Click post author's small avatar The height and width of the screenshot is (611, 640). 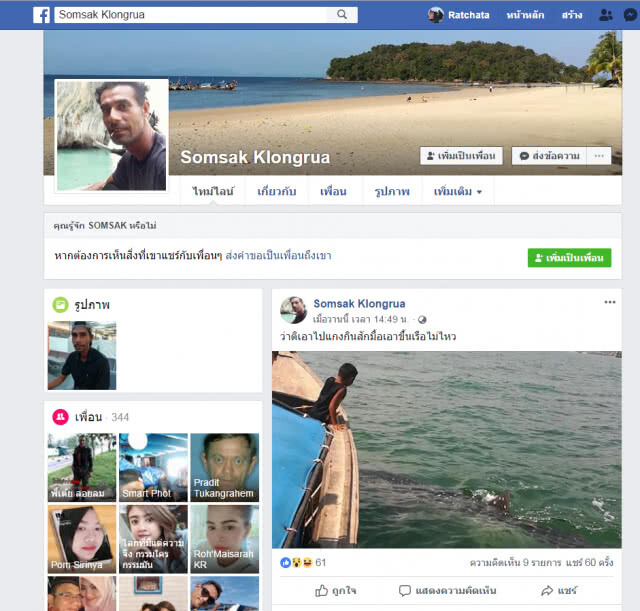[x=293, y=310]
